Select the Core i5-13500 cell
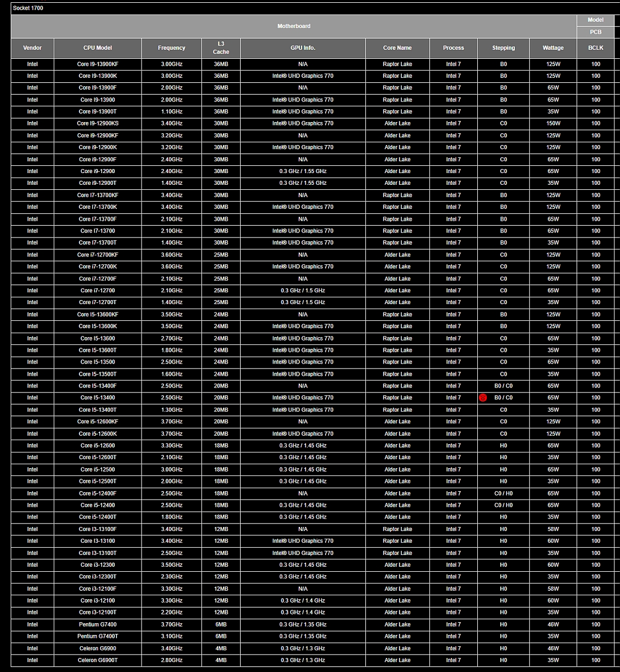The width and height of the screenshot is (620, 672). (98, 362)
